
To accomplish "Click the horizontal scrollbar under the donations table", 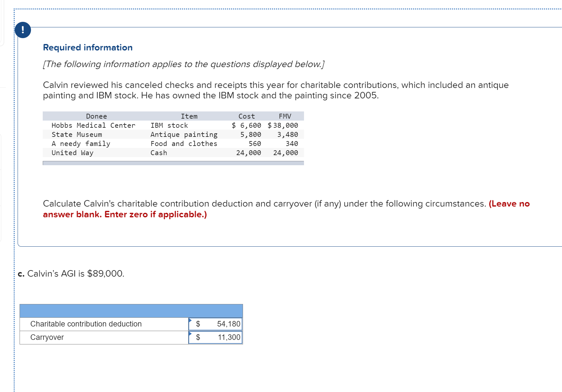I will pos(173,163).
